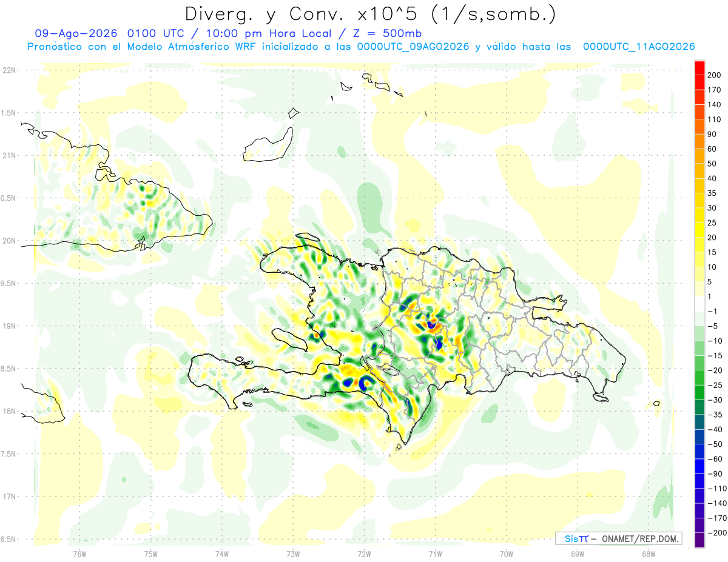
Task: Click the positive "20" color bar label
Action: coord(712,238)
